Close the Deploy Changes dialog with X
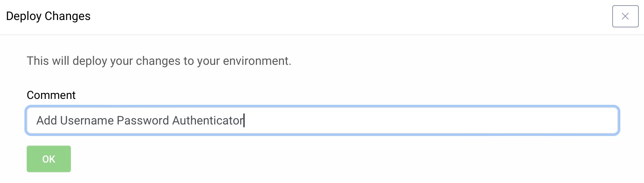Viewport: 644px width, 183px height. click(x=625, y=16)
